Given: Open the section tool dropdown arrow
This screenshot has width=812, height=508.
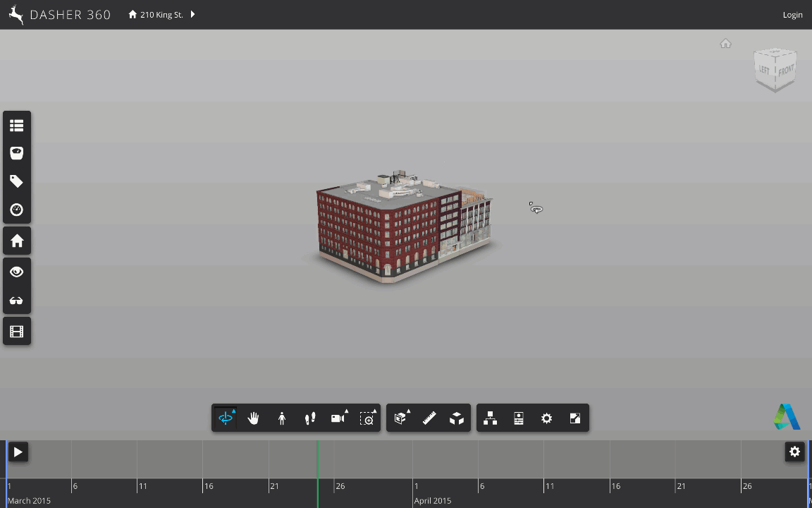Looking at the screenshot, I should click(x=407, y=410).
